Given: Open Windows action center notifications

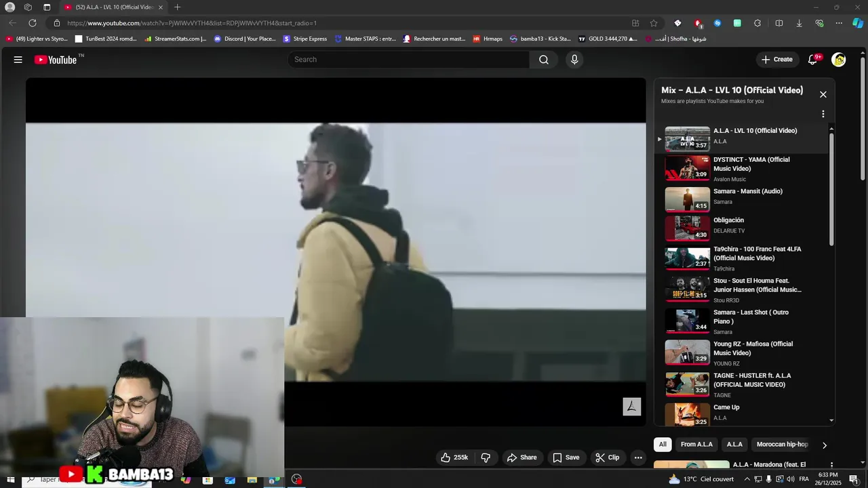Looking at the screenshot, I should coord(854,479).
